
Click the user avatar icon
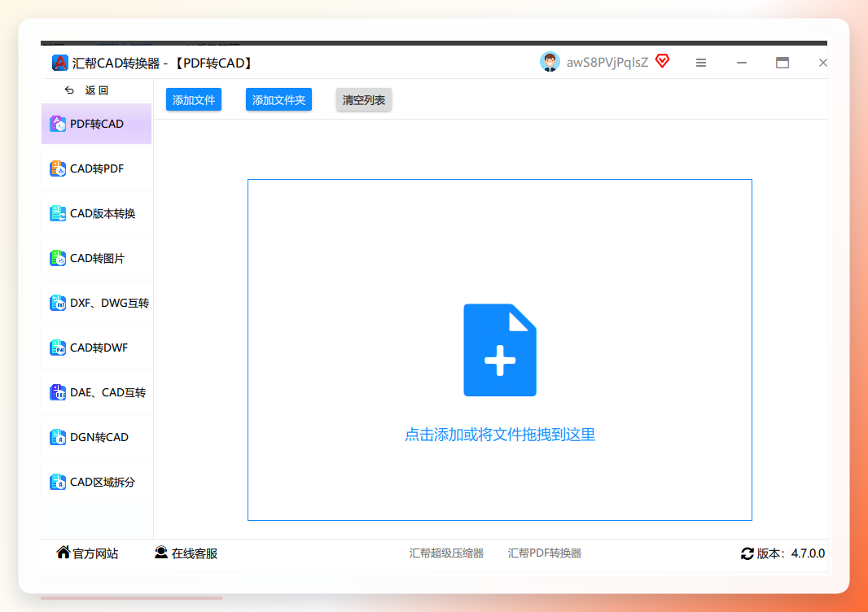tap(550, 62)
